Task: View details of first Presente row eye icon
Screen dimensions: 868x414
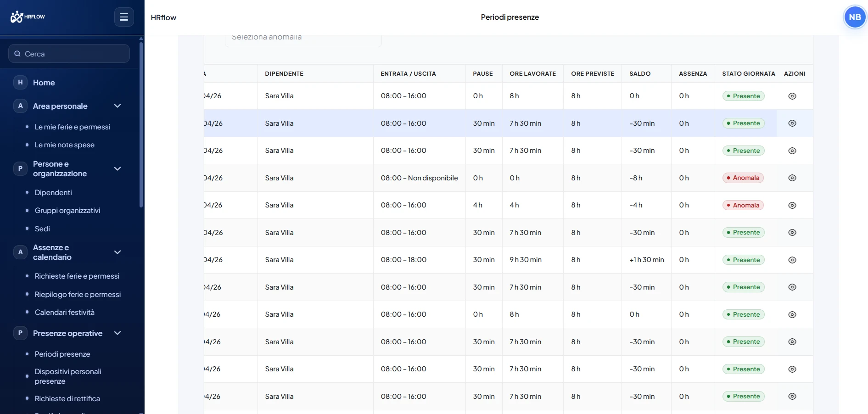Action: pos(792,96)
